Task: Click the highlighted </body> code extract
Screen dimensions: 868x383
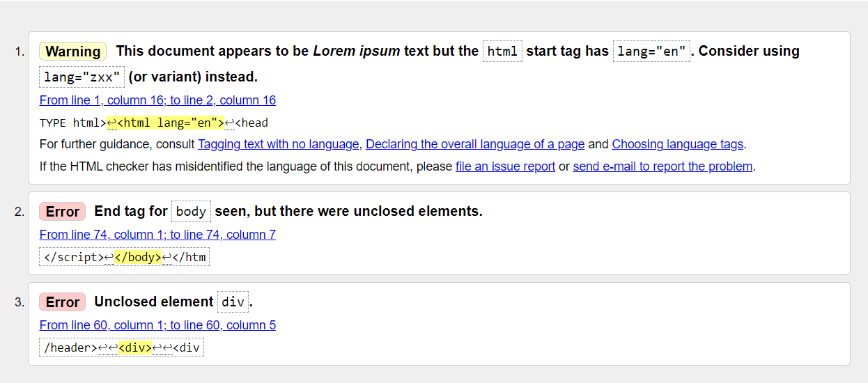Action: pyautogui.click(x=138, y=258)
